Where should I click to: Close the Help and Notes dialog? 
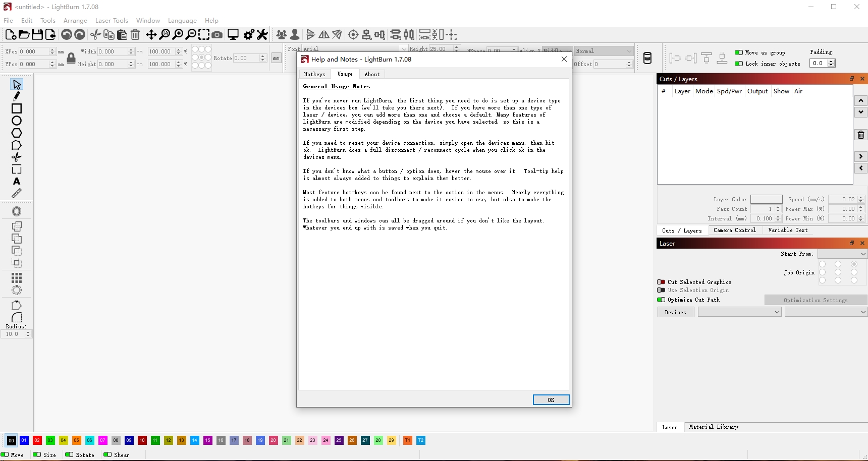(564, 59)
